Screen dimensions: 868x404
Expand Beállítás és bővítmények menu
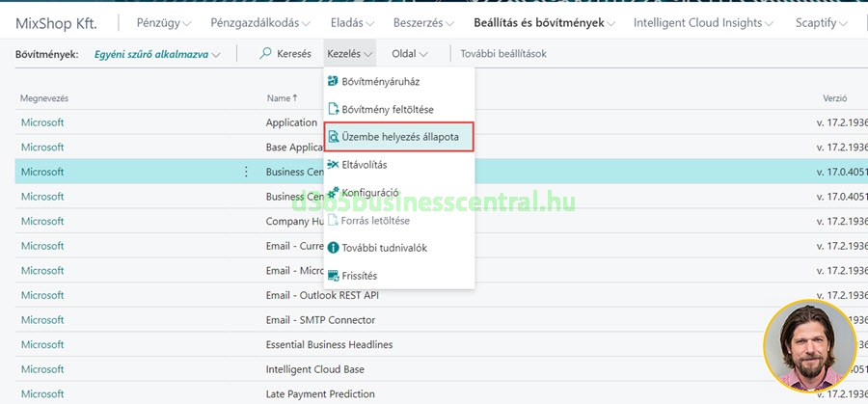(544, 23)
